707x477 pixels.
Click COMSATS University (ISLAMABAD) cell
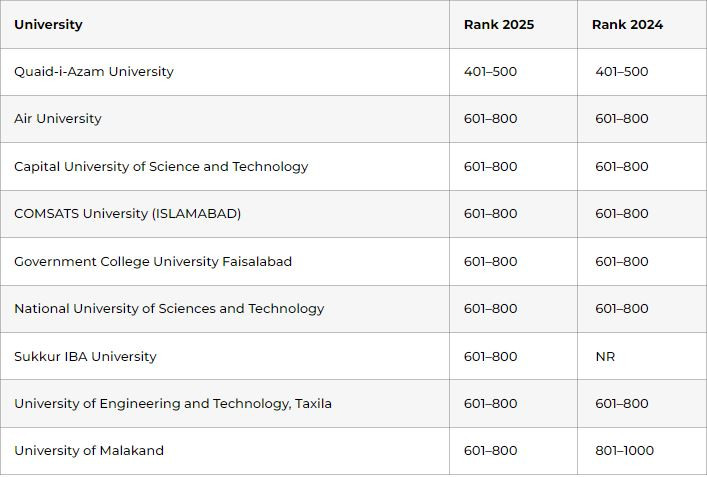127,214
